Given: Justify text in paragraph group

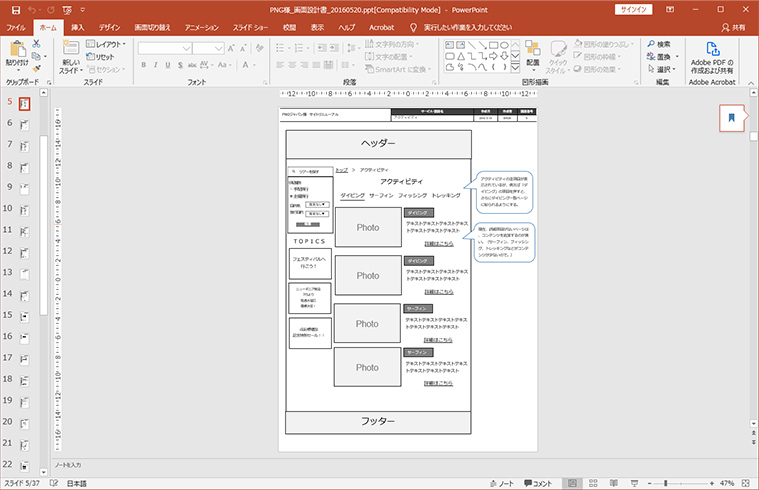Looking at the screenshot, I should [317, 65].
